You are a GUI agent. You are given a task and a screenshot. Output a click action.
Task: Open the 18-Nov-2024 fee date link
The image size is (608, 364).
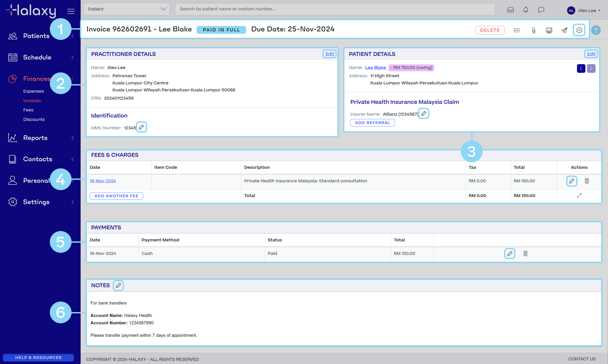point(103,181)
